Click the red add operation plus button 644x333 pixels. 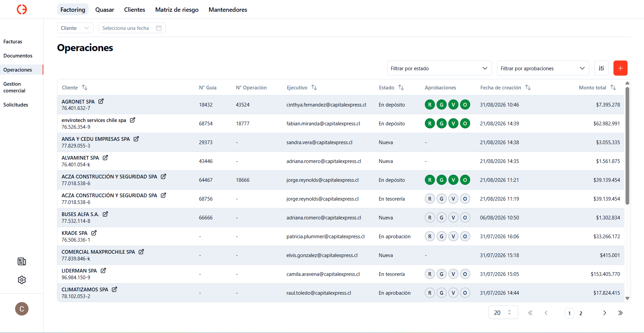point(621,68)
